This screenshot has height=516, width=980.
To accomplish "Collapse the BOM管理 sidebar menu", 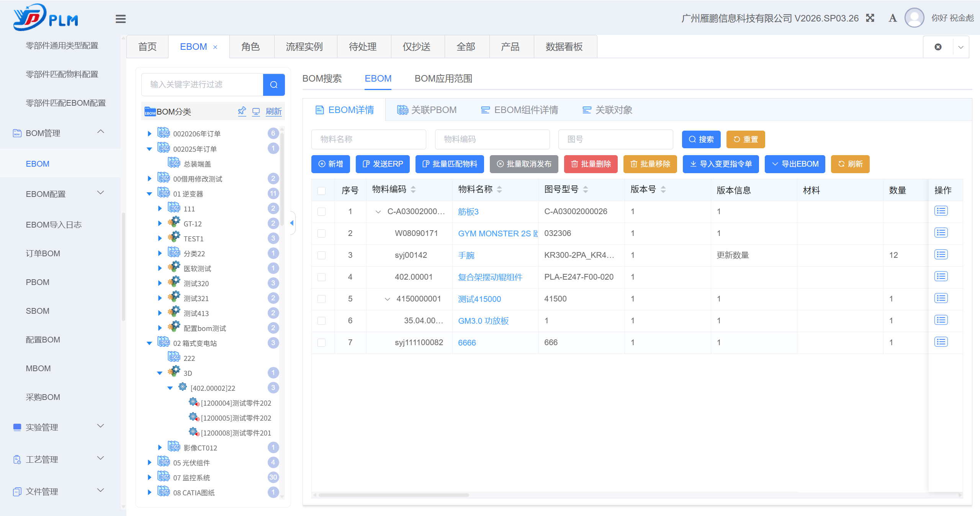I will [x=101, y=132].
